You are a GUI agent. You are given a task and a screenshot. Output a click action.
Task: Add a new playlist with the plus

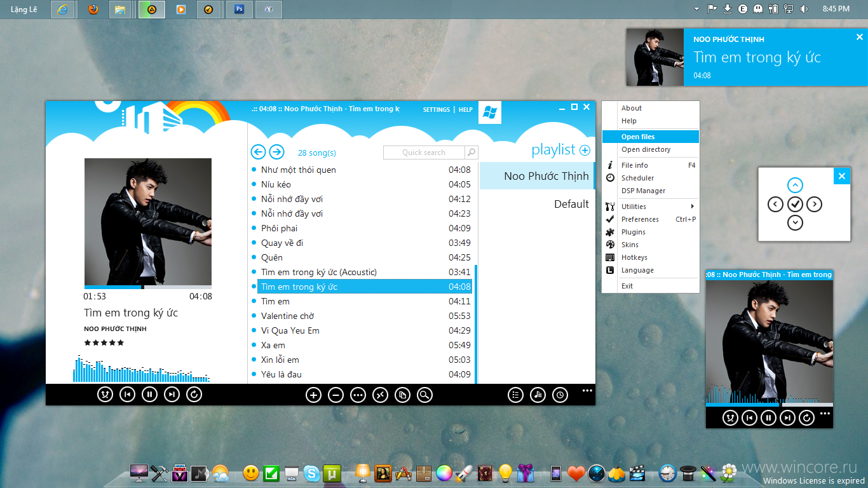[585, 151]
